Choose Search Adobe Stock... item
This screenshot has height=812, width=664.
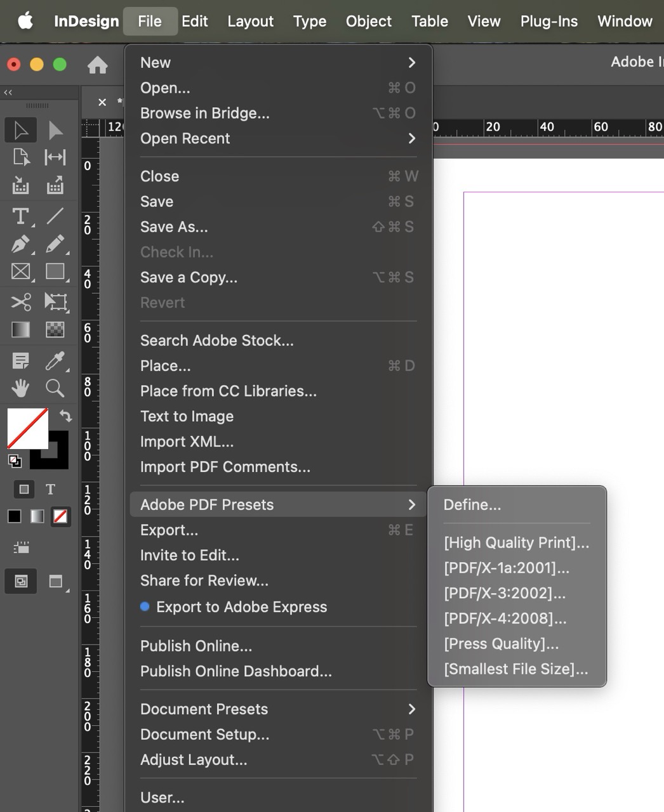278,340
